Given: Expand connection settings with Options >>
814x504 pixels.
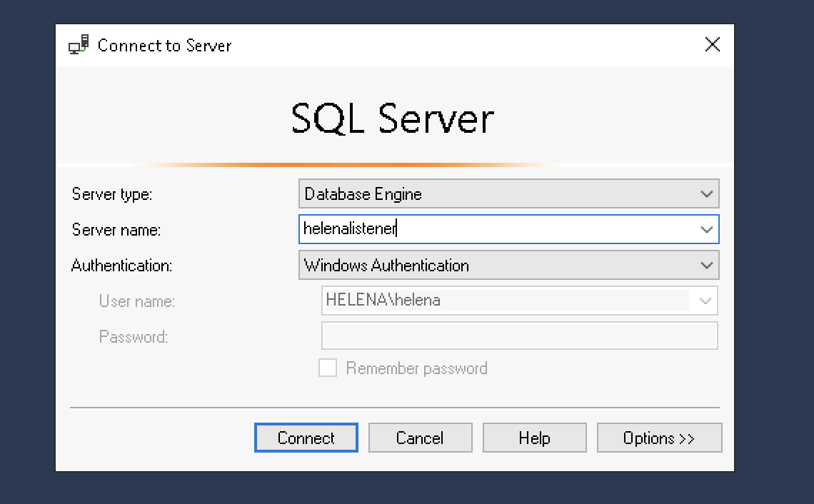Looking at the screenshot, I should pos(659,438).
